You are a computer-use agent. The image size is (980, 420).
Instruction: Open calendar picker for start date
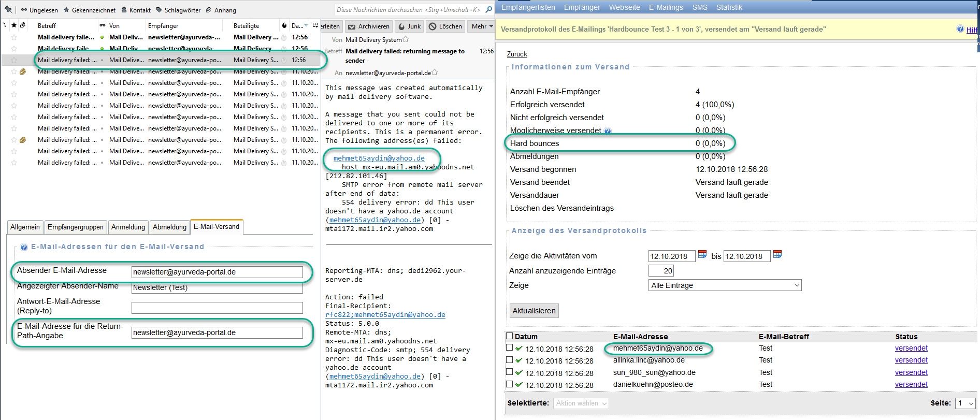coord(702,254)
